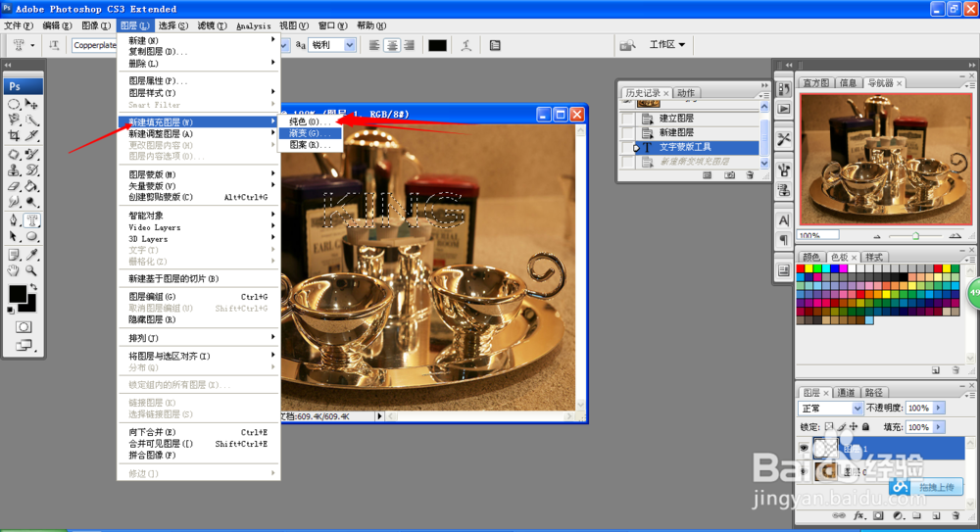Screen dimensions: 980x532
Task: Open History panel options menu
Action: click(x=763, y=95)
